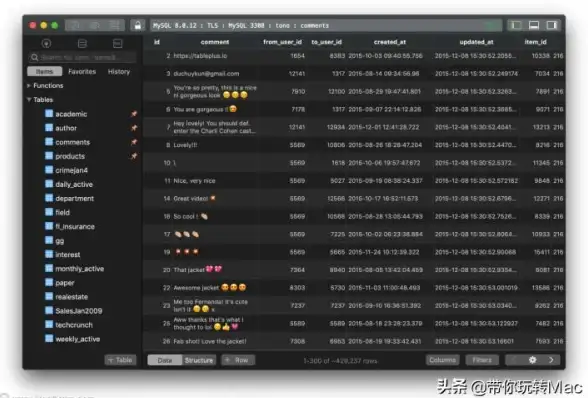Go to previous page arrow
588x398 pixels.
514,360
